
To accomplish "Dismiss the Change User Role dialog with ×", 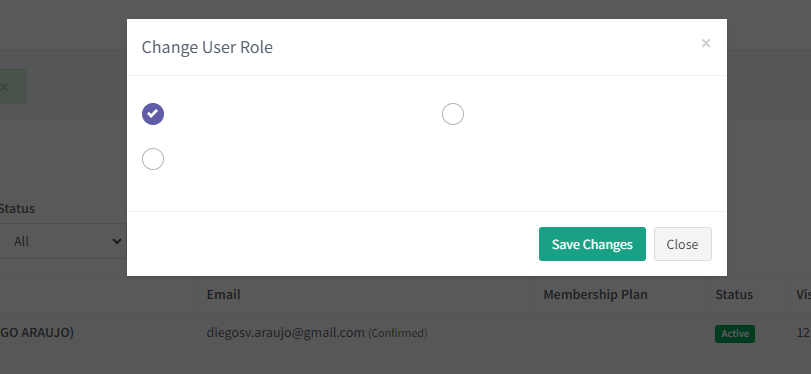I will click(x=705, y=43).
